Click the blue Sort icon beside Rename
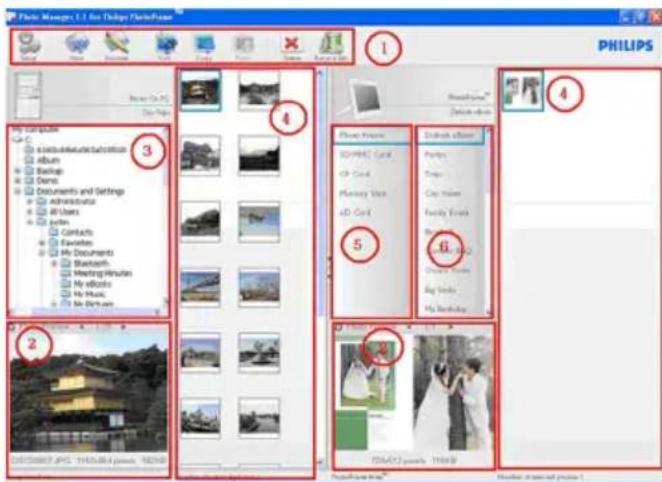This screenshot has width=662, height=482. pyautogui.click(x=166, y=46)
